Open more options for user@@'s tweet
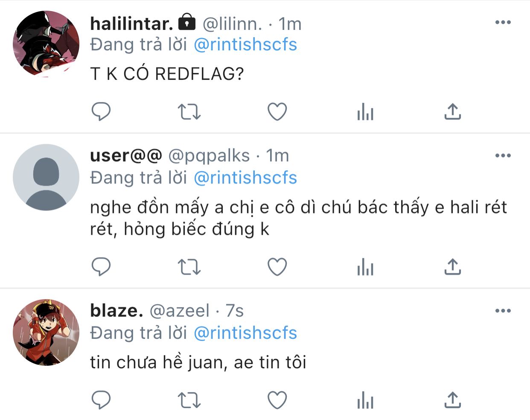The image size is (530, 420). tap(503, 155)
